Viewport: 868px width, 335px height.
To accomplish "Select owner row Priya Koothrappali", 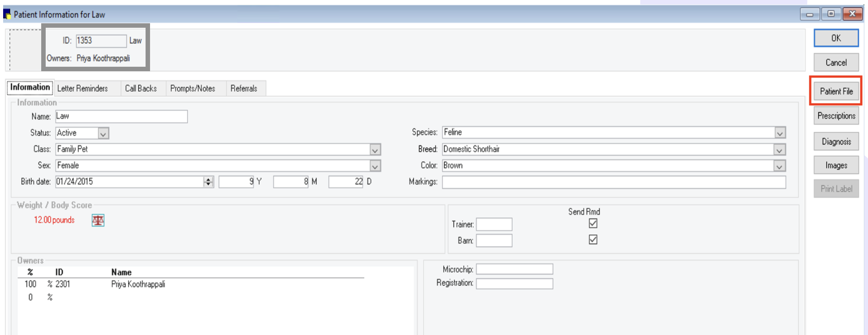I will (x=138, y=284).
